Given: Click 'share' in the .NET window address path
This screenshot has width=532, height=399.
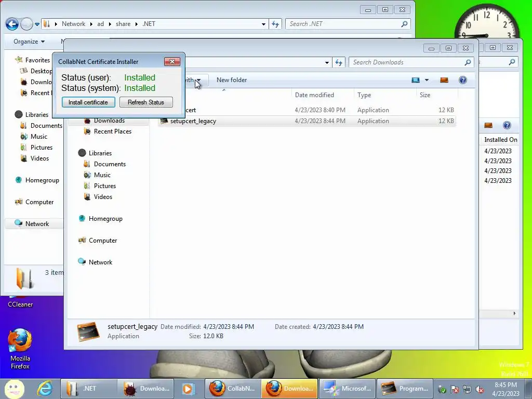Looking at the screenshot, I should [x=123, y=24].
